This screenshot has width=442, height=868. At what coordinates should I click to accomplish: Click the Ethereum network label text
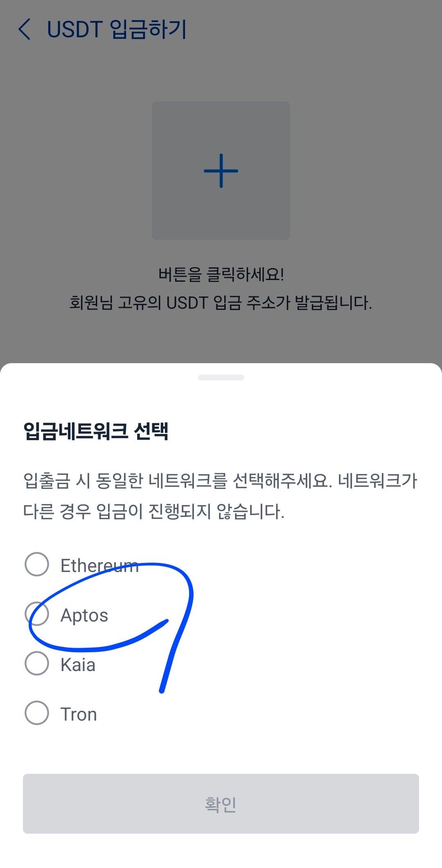click(99, 565)
